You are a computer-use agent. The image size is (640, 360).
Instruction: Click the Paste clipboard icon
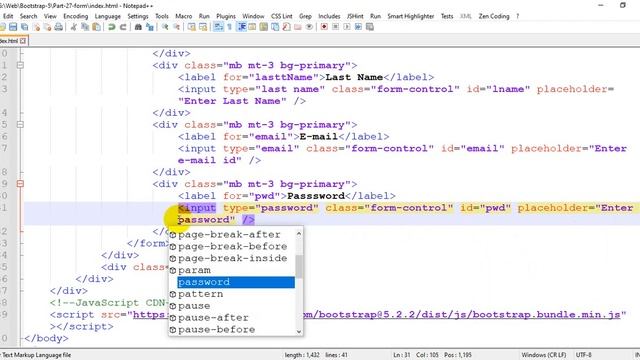point(96,27)
